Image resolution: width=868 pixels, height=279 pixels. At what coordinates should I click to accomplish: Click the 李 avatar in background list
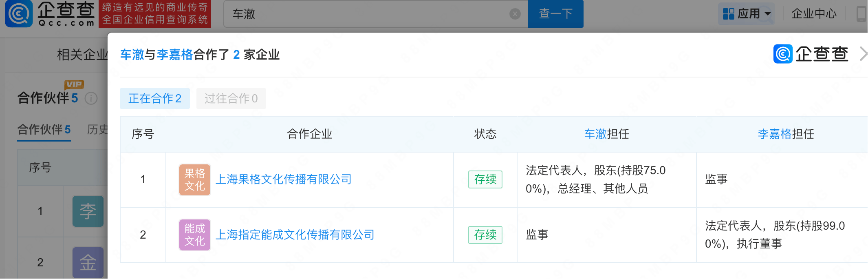[88, 211]
